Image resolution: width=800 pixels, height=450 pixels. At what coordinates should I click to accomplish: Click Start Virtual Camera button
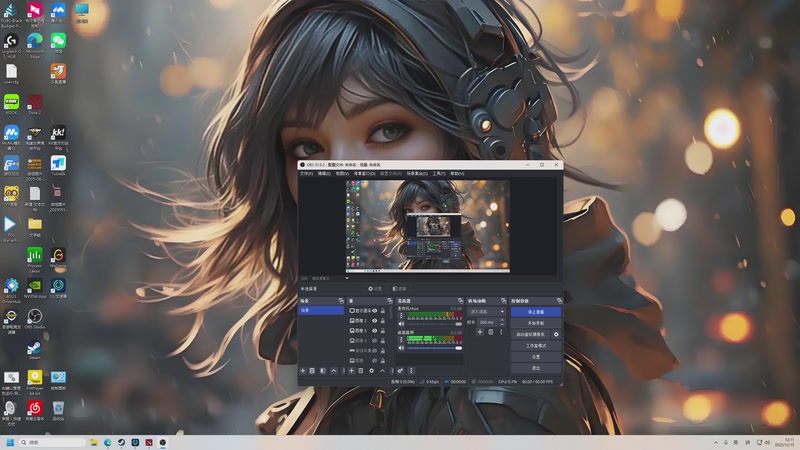pos(531,334)
